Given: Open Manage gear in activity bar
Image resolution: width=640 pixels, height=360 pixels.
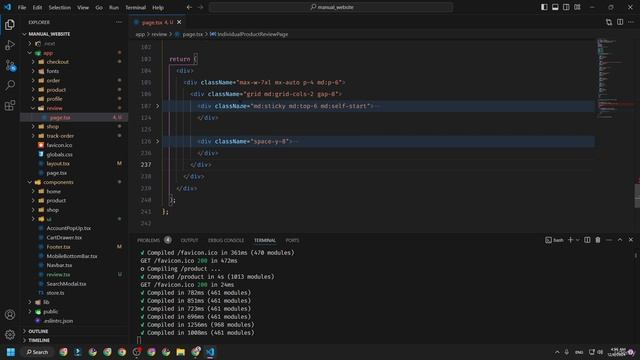Looking at the screenshot, I should click(10, 335).
